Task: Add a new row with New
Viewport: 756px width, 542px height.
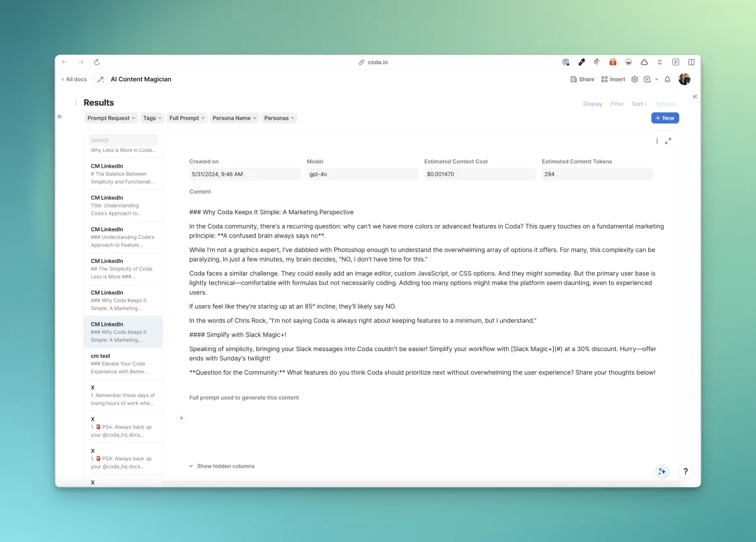Action: pos(665,118)
